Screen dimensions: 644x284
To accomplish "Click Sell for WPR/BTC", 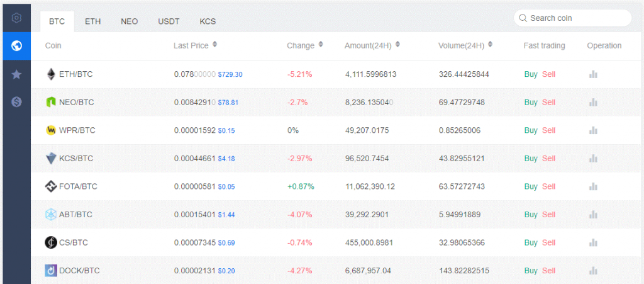I will pyautogui.click(x=548, y=130).
